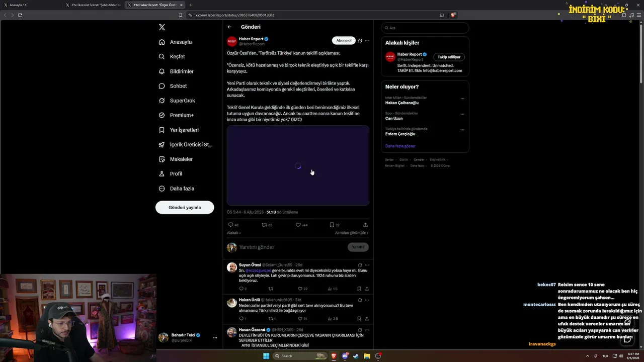The width and height of the screenshot is (644, 362).
Task: Open a new browser tab
Action: (191, 5)
